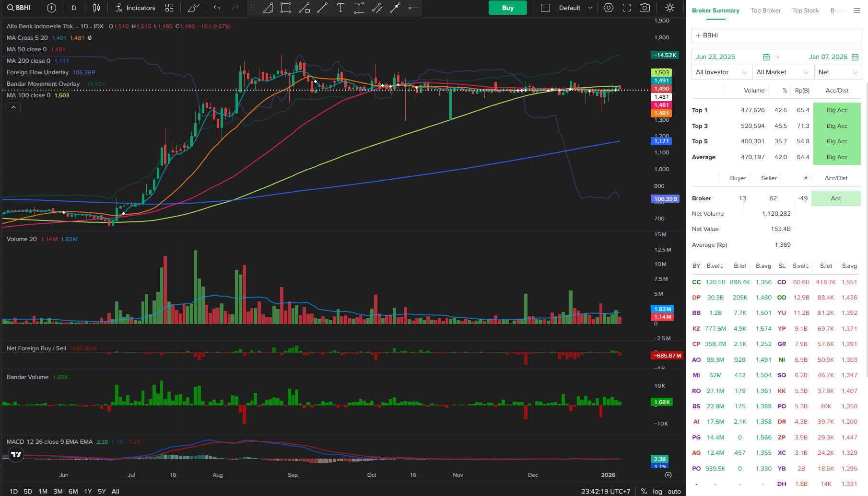The image size is (868, 496).
Task: Expand the Default layout dropdown
Action: click(x=576, y=8)
